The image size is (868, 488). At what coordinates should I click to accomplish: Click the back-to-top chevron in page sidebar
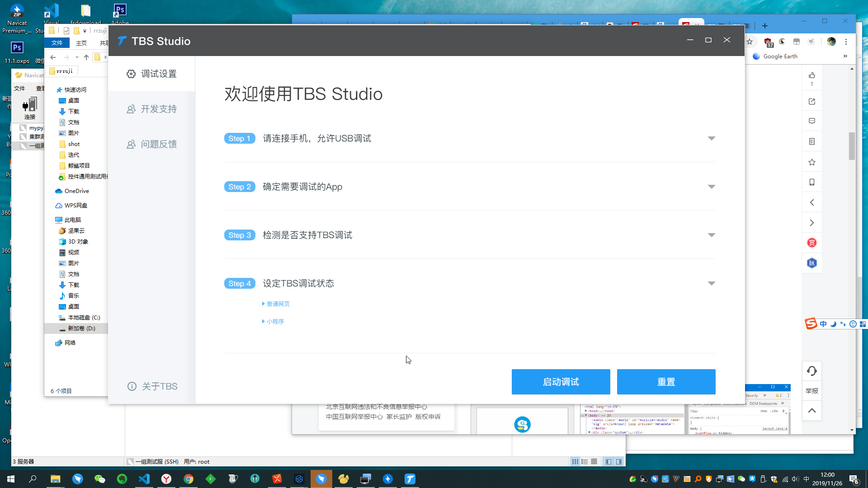tap(812, 410)
